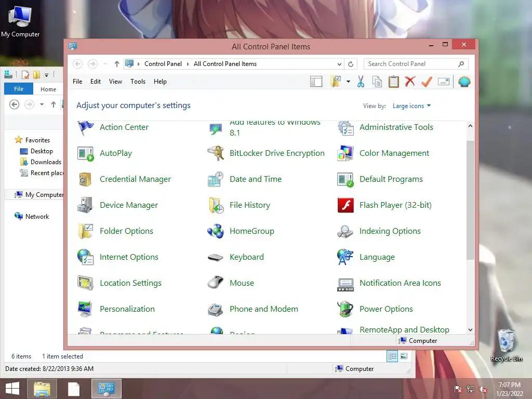Viewport: 532px width, 399px height.
Task: Open the folder view dropdown arrow in toolbar
Action: (x=348, y=82)
